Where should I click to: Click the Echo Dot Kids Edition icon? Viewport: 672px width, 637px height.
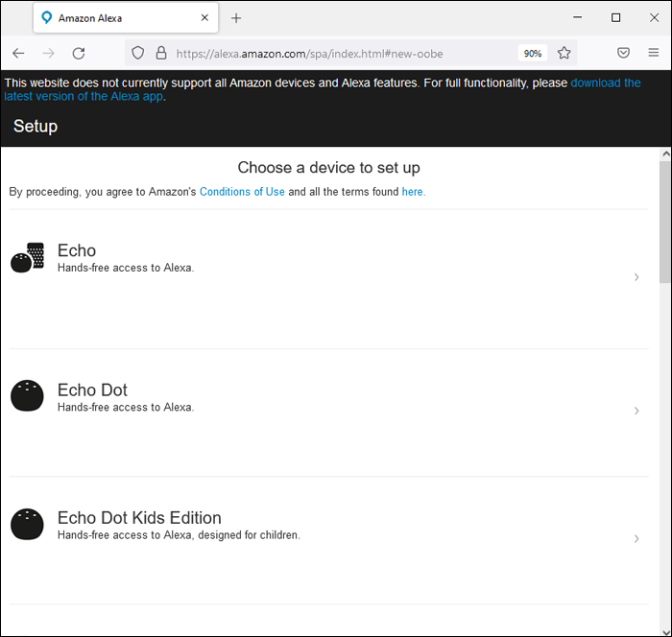[x=27, y=524]
